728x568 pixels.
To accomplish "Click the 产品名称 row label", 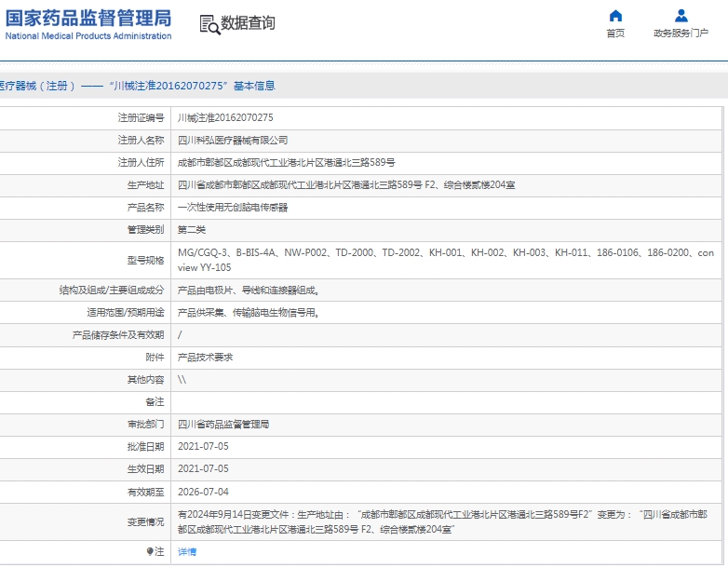I will pyautogui.click(x=146, y=207).
